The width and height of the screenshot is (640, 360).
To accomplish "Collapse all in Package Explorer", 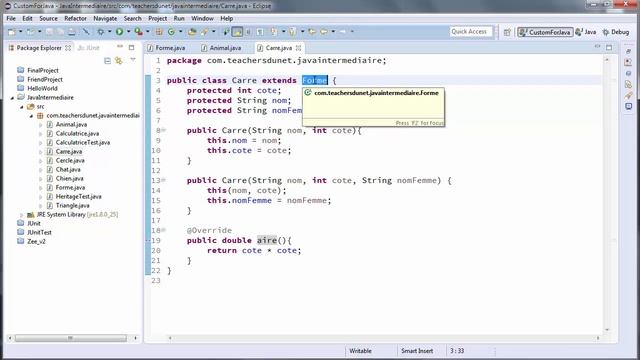I will coord(107,61).
